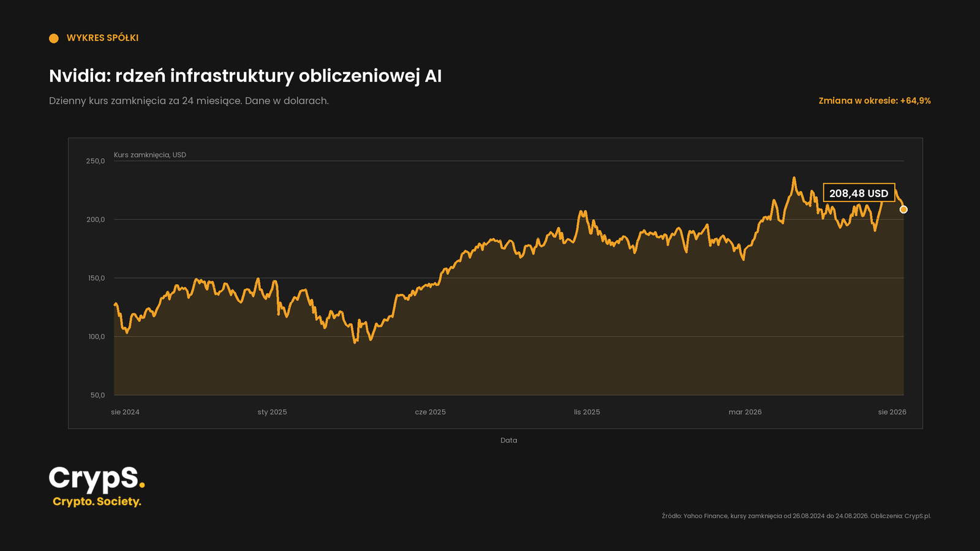Click the 100,0 y-axis value
980x551 pixels.
(96, 337)
